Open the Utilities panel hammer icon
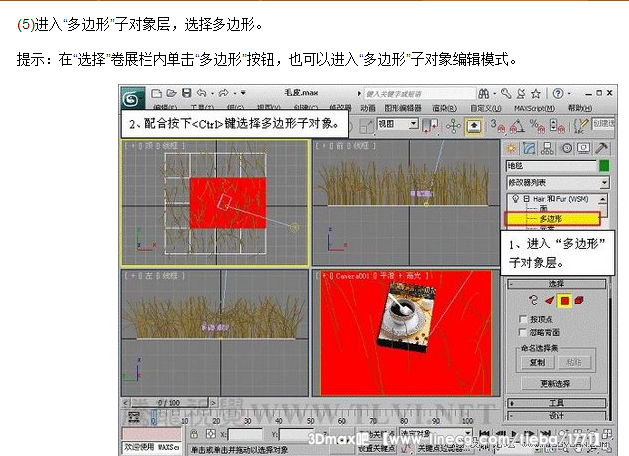 tap(601, 148)
